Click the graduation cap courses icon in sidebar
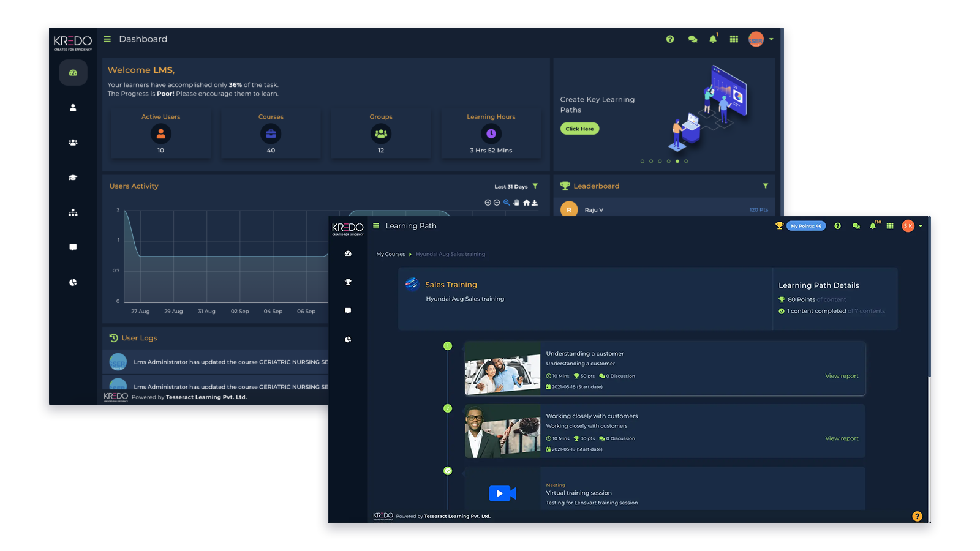980x551 pixels. click(73, 178)
